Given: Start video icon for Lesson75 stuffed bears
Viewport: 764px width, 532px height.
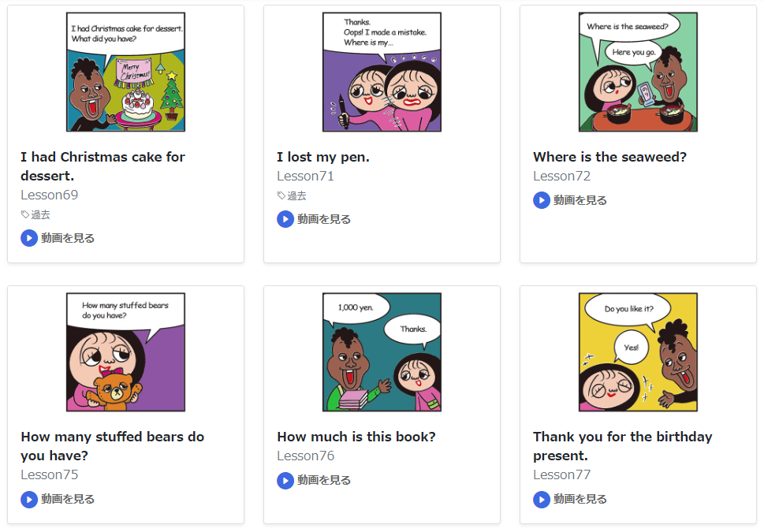Looking at the screenshot, I should pyautogui.click(x=29, y=499).
